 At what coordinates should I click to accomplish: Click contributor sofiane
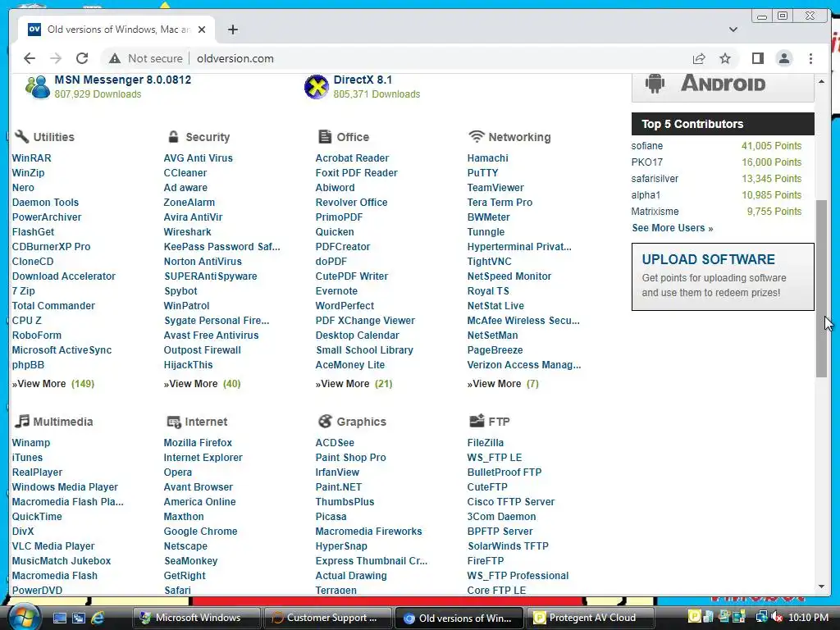(x=646, y=146)
